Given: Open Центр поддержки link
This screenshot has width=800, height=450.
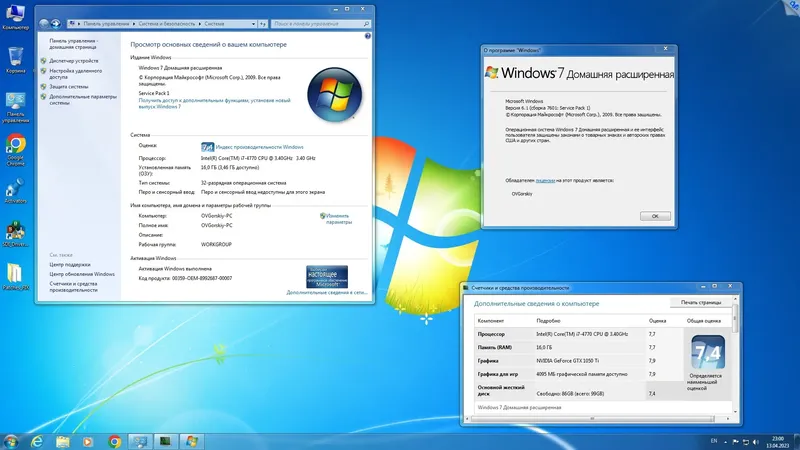Looking at the screenshot, I should tap(70, 265).
